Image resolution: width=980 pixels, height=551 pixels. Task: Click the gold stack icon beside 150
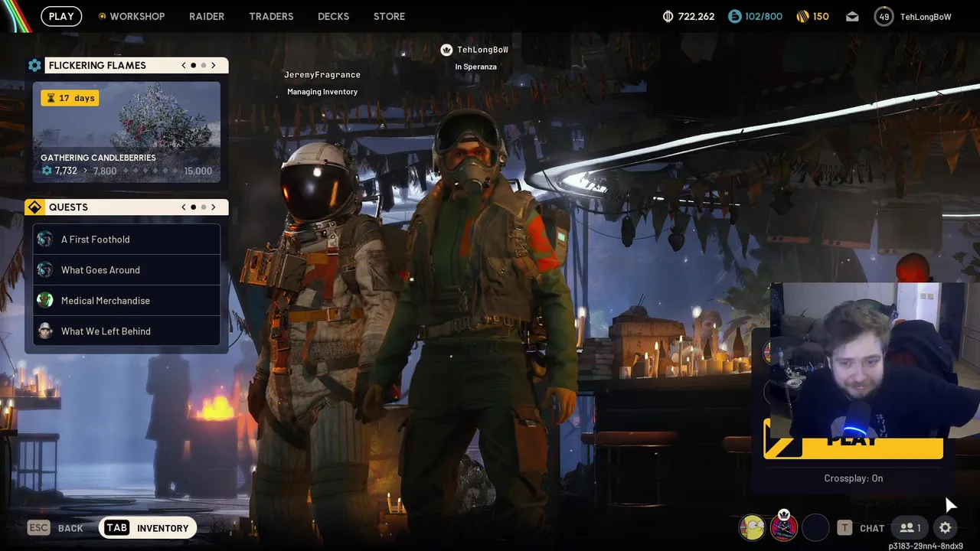click(802, 16)
